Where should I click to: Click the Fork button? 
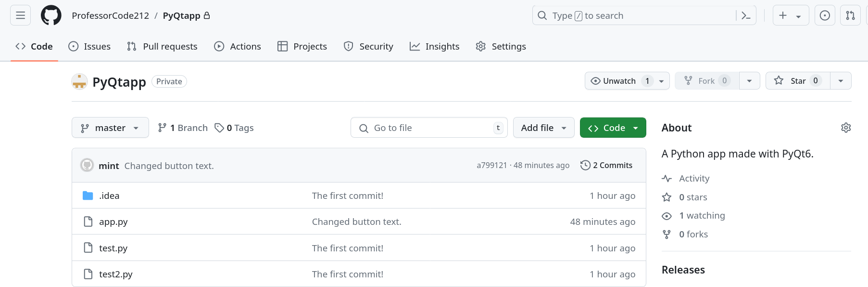pyautogui.click(x=707, y=81)
